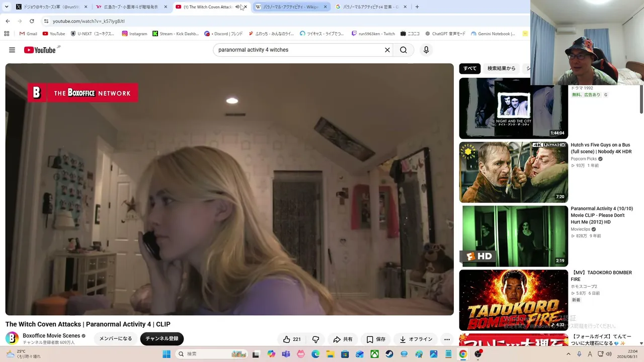The height and width of the screenshot is (362, 644).
Task: Open Google Chrome taskbar icon
Action: coord(463,354)
